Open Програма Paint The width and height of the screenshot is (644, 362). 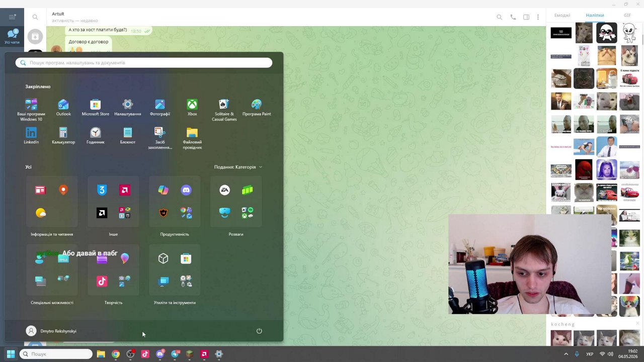[257, 108]
